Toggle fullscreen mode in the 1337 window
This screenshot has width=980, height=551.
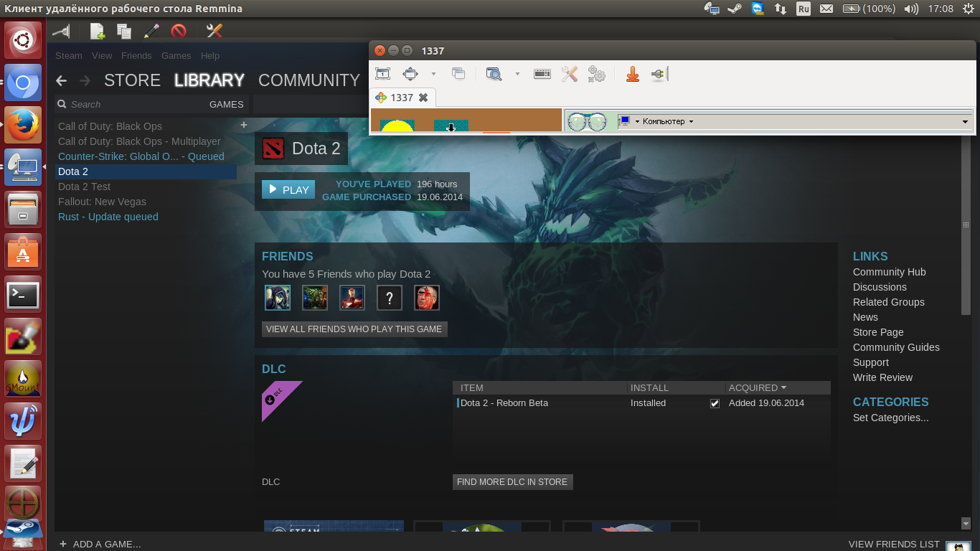pos(383,73)
